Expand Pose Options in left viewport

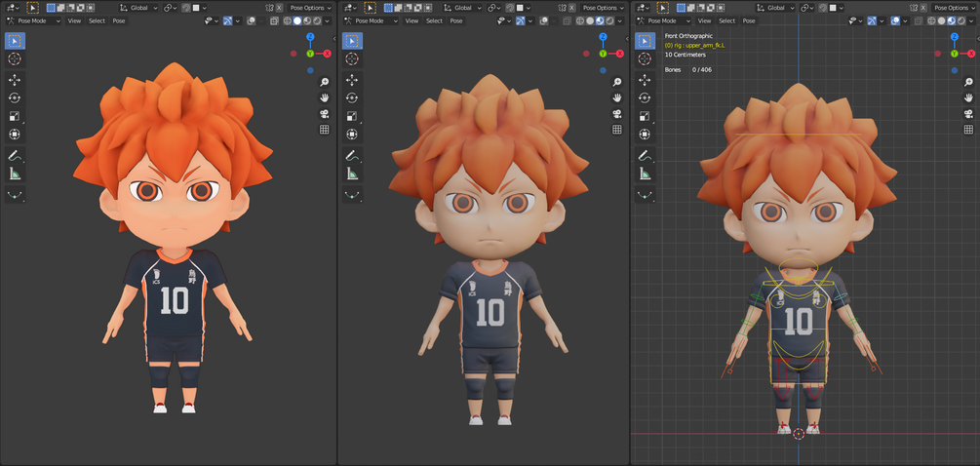pyautogui.click(x=310, y=8)
